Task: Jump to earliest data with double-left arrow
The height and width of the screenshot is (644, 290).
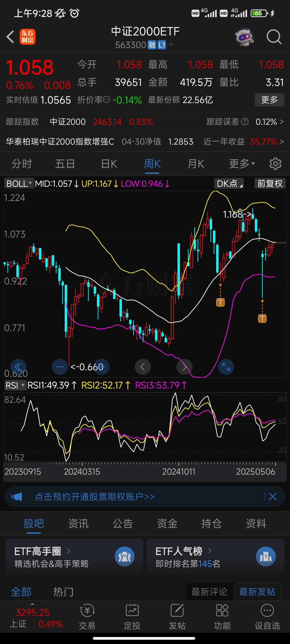Action: [18, 367]
